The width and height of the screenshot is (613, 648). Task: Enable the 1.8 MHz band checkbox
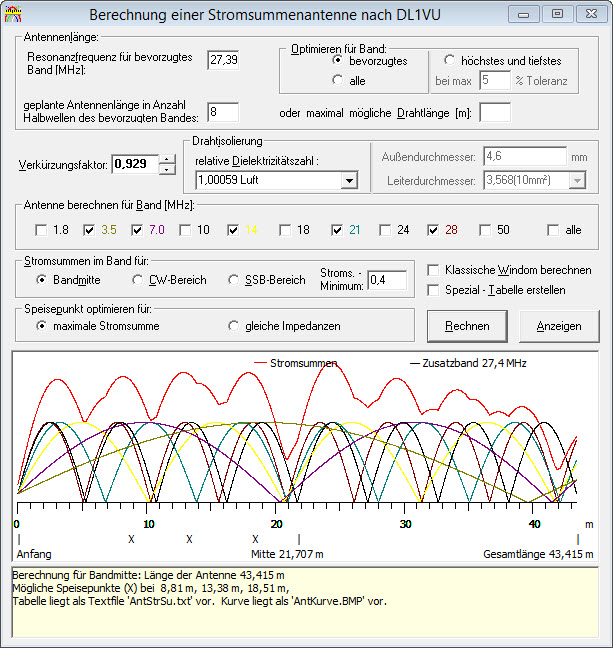click(41, 230)
